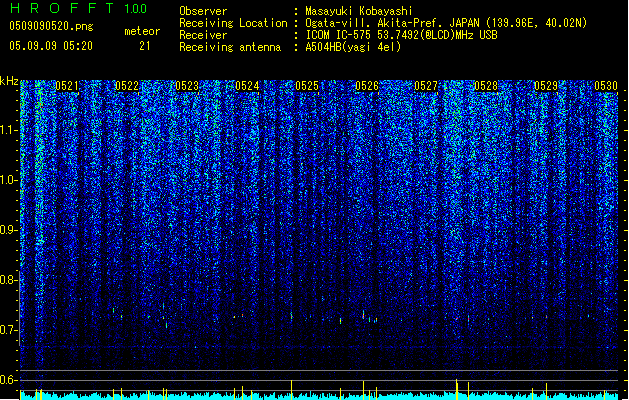
Task: Click the 0526 time marker
Action: [x=367, y=86]
